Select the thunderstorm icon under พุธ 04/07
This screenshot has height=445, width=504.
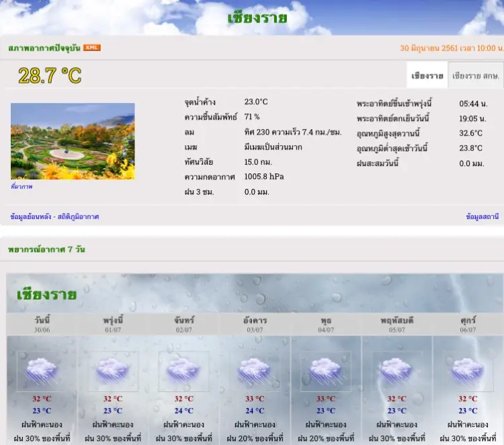click(326, 371)
